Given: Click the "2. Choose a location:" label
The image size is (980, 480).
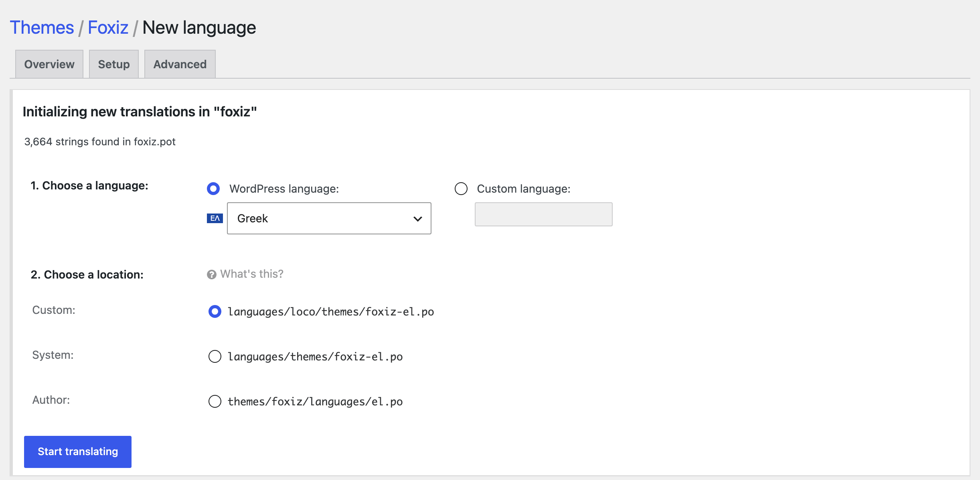Looking at the screenshot, I should click(87, 275).
